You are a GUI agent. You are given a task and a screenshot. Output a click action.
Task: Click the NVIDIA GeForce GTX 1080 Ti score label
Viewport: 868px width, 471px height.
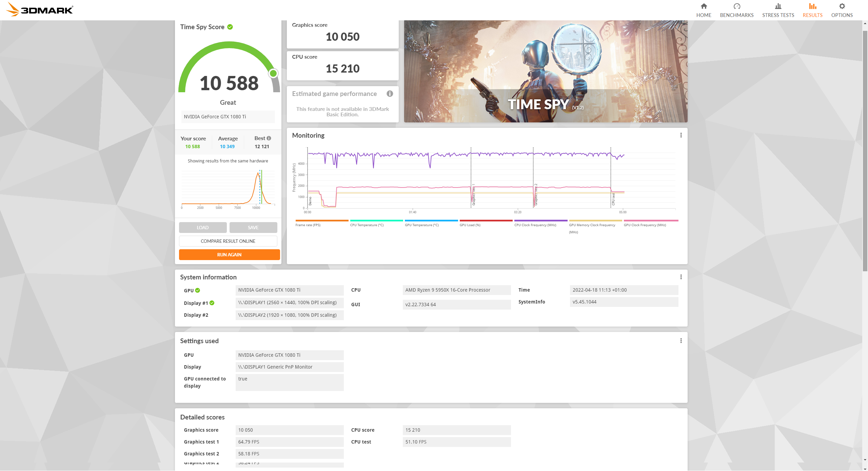coord(228,117)
